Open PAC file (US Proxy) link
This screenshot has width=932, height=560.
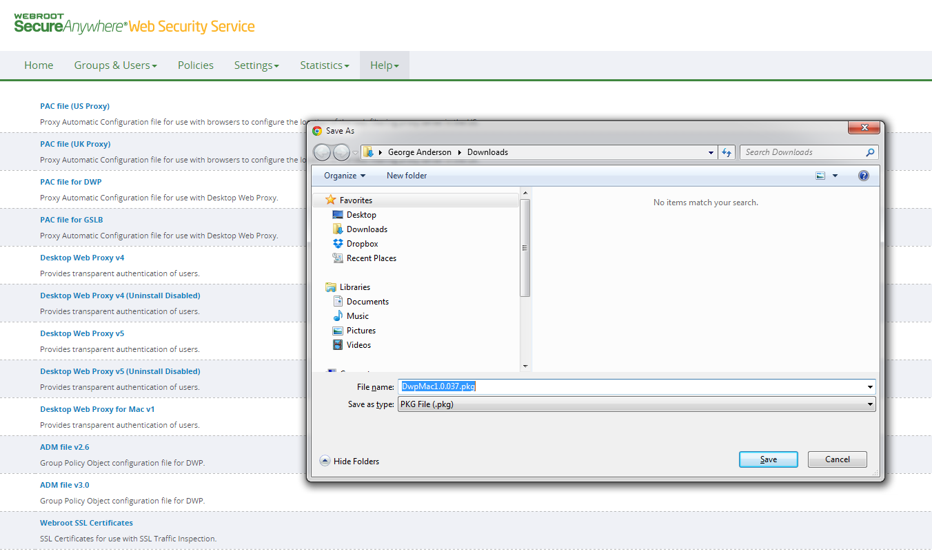tap(74, 106)
